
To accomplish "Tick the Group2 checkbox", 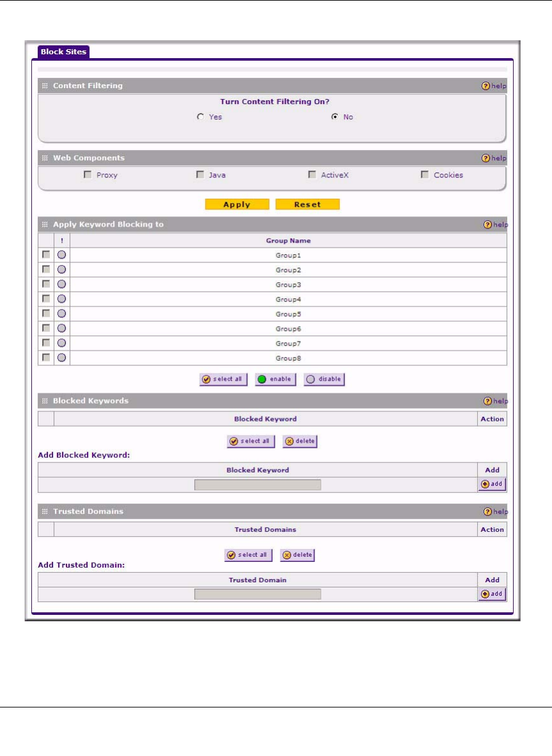I will coord(46,269).
